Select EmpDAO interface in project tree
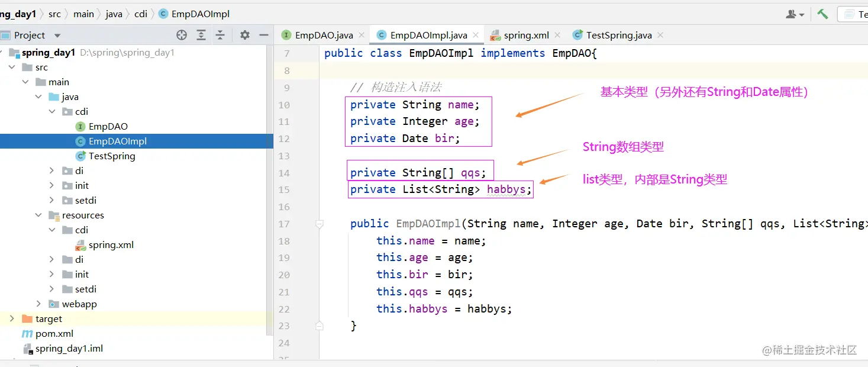The height and width of the screenshot is (367, 868). pyautogui.click(x=108, y=127)
